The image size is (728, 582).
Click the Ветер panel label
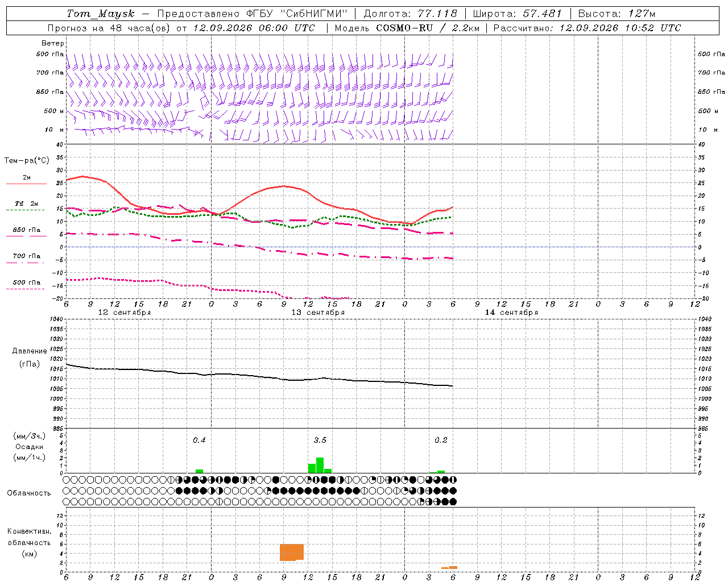[53, 43]
